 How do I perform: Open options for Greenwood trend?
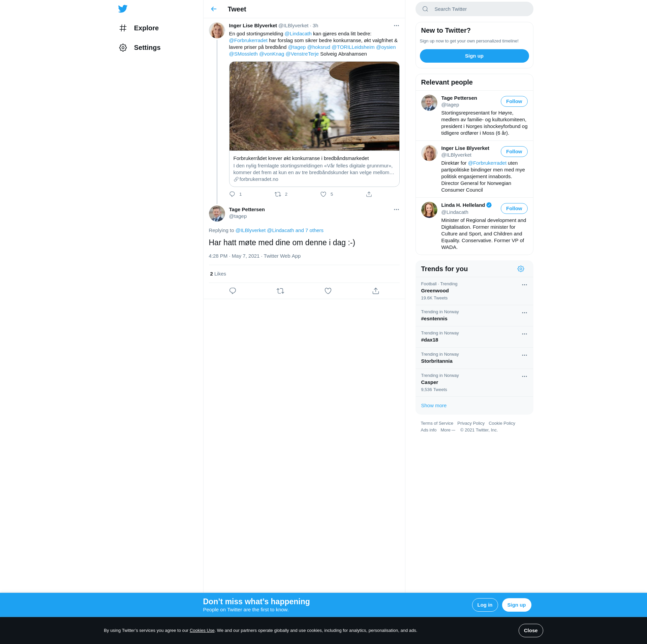[x=524, y=285]
